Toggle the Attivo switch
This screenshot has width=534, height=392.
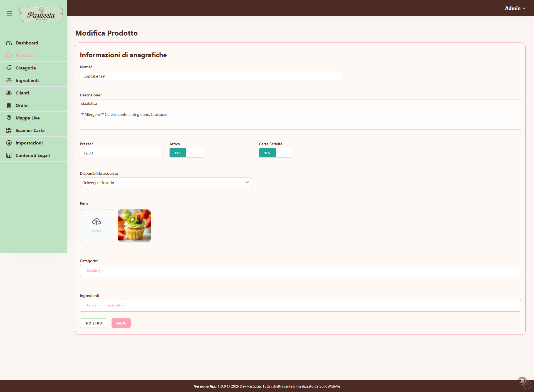[x=186, y=153]
